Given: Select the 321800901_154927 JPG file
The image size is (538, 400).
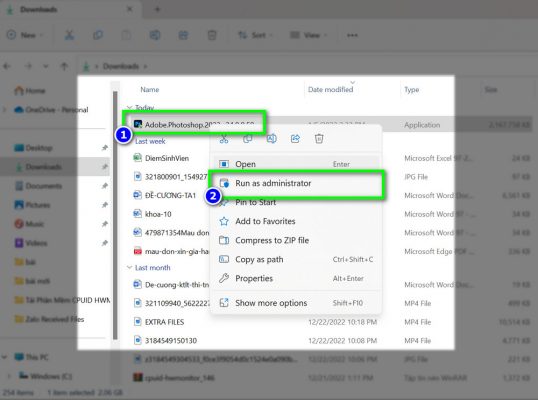Looking at the screenshot, I should click(171, 177).
